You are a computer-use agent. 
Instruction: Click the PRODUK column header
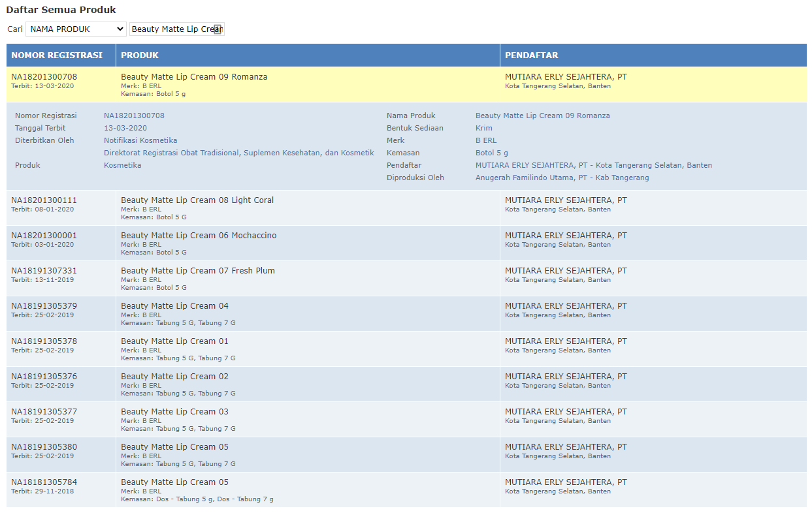point(140,55)
